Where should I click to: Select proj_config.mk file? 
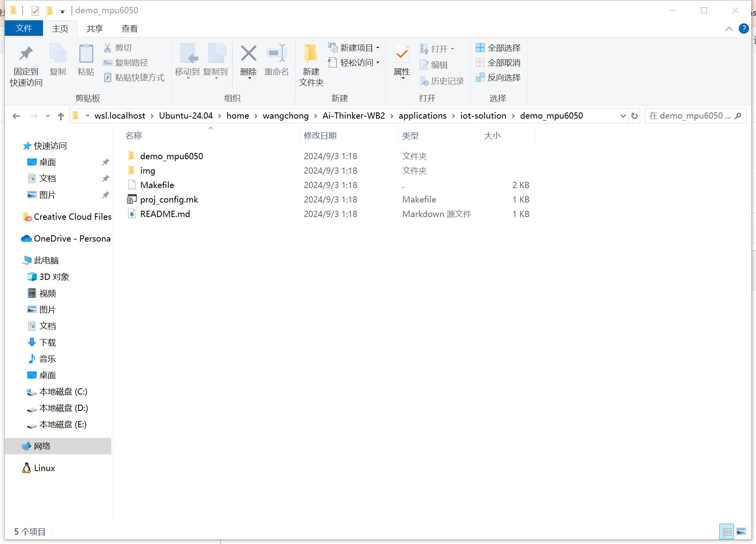pos(169,199)
